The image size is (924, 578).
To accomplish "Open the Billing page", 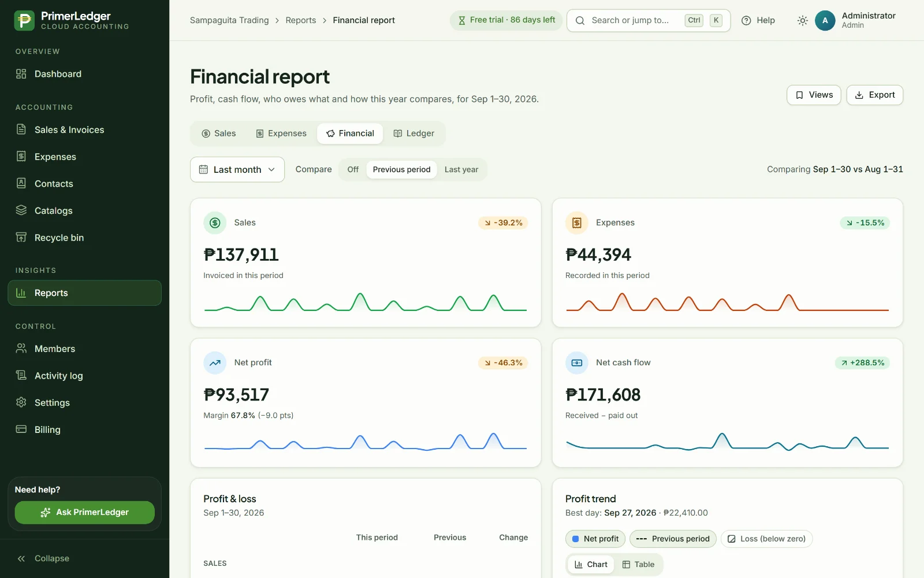I will [x=84, y=429].
